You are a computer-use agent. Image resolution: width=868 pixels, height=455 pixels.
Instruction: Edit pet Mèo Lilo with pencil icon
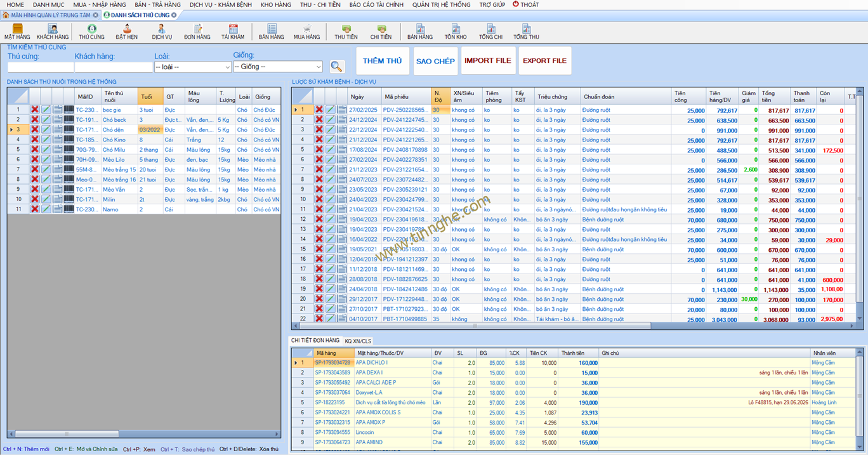pyautogui.click(x=46, y=159)
